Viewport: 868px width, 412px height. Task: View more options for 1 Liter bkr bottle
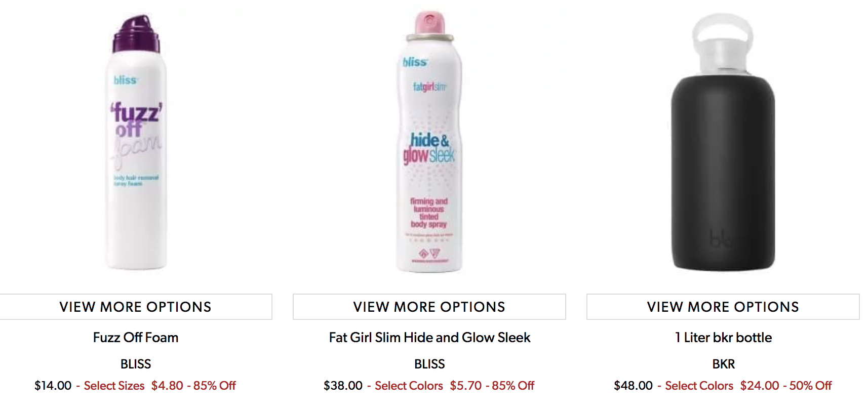[723, 307]
